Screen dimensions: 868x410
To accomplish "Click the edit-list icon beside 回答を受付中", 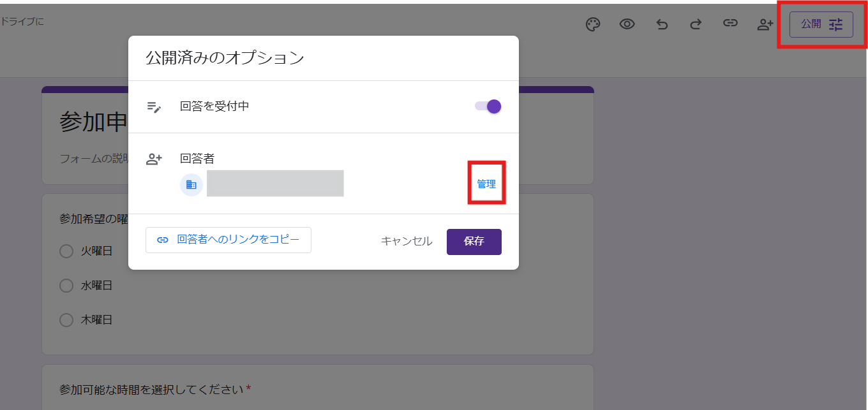I will point(154,106).
